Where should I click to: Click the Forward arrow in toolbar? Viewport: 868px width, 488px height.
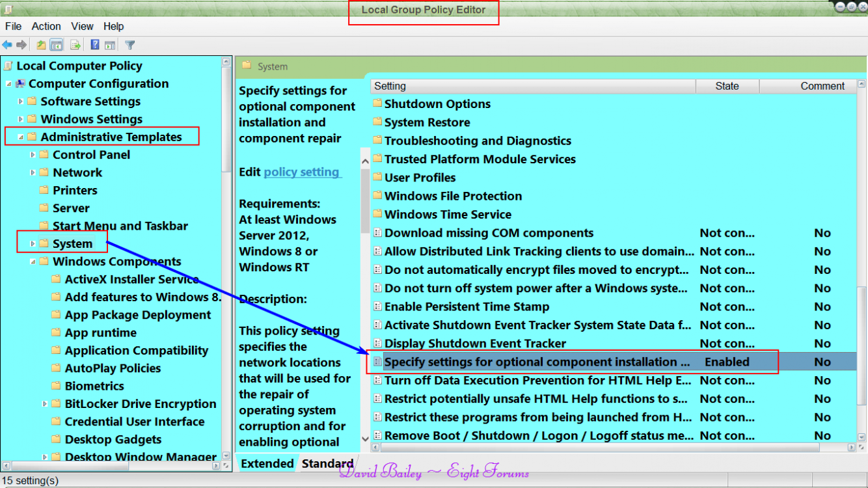[21, 45]
